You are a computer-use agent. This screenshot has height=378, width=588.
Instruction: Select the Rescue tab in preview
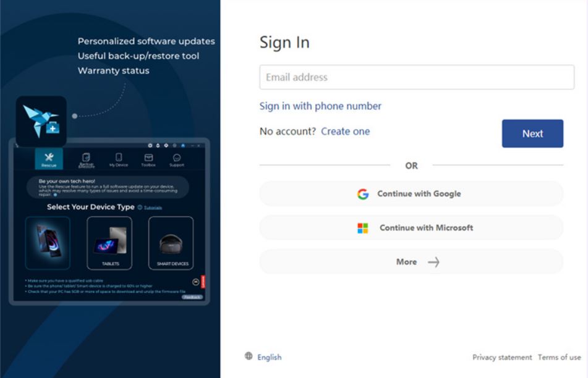click(x=49, y=159)
